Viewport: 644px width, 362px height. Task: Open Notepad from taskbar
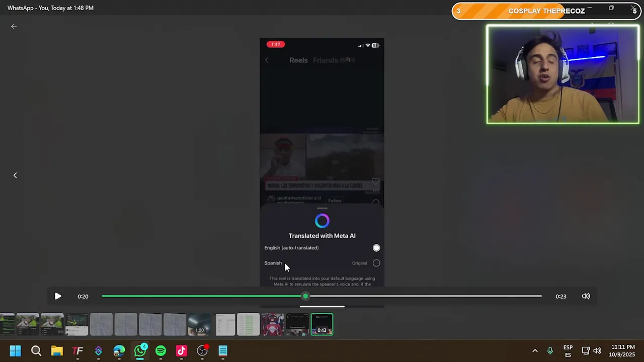(223, 351)
